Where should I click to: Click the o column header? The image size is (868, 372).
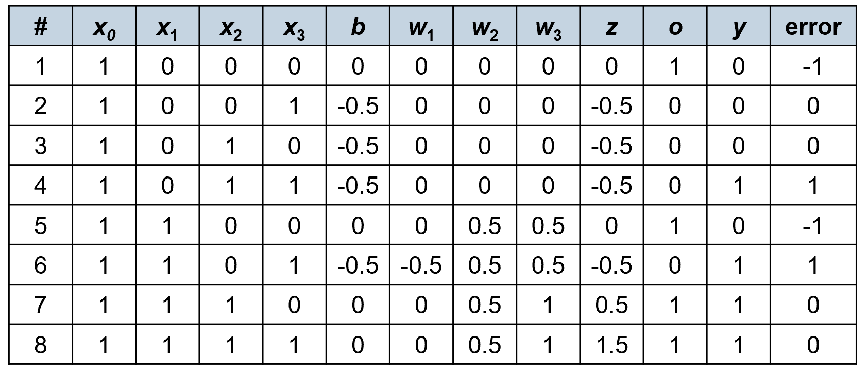tap(675, 28)
